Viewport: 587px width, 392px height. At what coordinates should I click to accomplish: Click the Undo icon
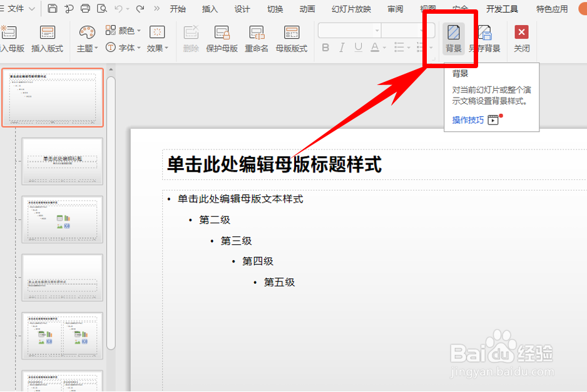118,8
